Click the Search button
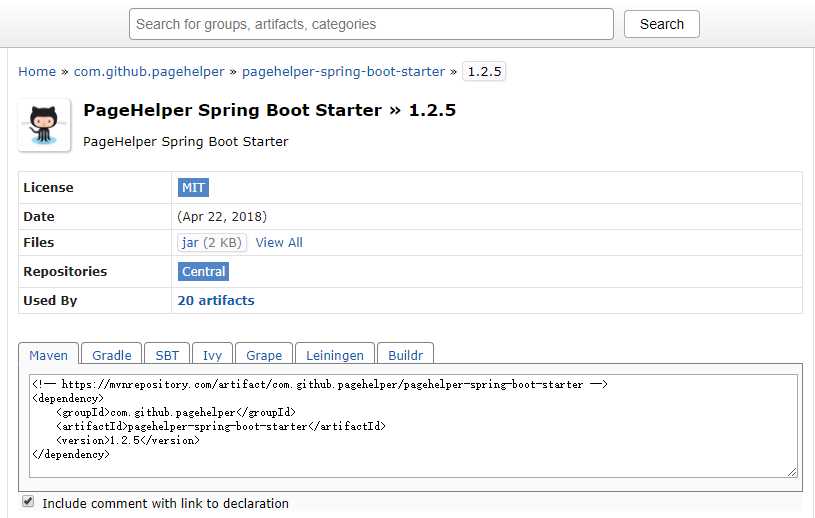Screen dimensions: 815x518 662,24
